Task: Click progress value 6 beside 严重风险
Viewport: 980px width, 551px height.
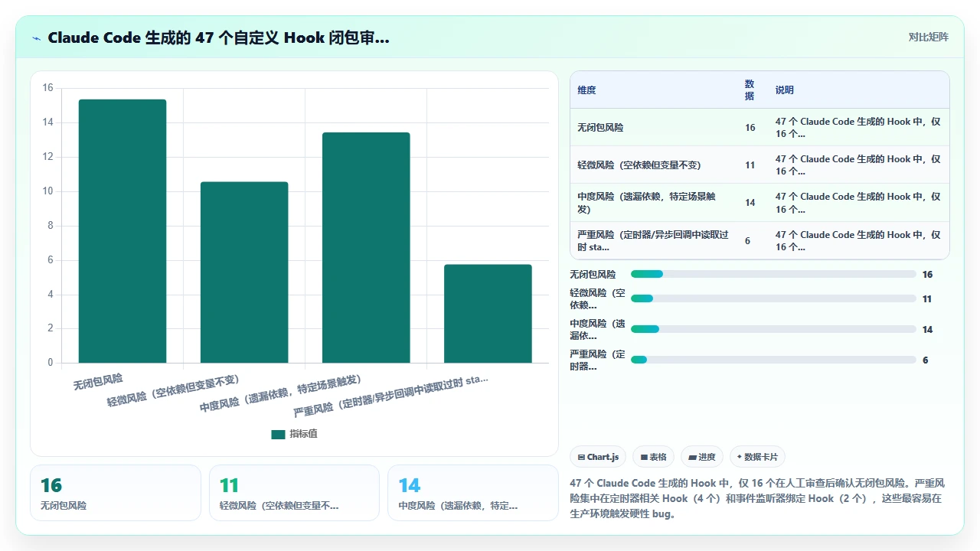Action: click(x=925, y=360)
